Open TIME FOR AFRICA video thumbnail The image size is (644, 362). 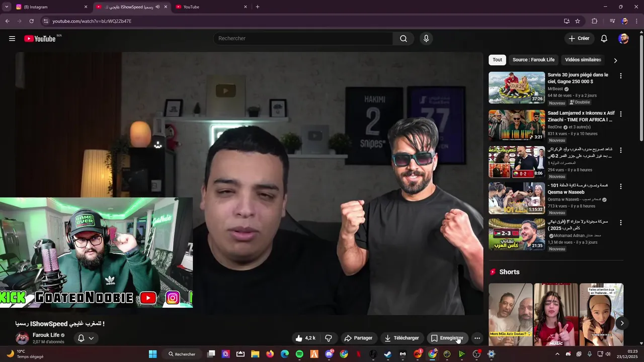click(x=517, y=126)
